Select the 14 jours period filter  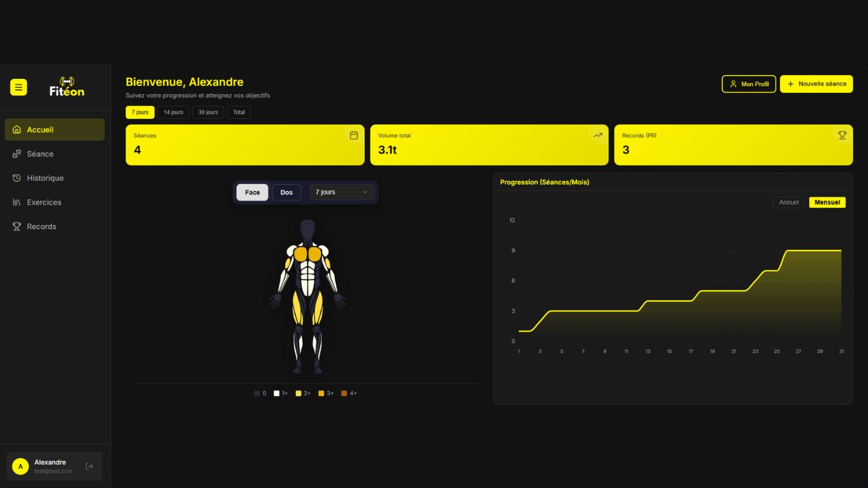pyautogui.click(x=174, y=112)
